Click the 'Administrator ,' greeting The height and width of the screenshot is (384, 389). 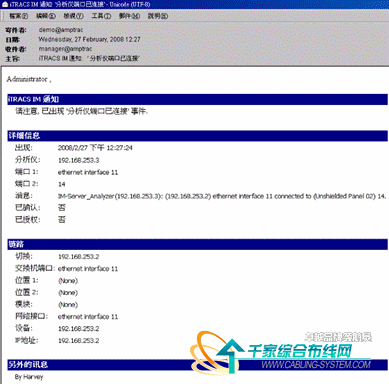[x=29, y=79]
